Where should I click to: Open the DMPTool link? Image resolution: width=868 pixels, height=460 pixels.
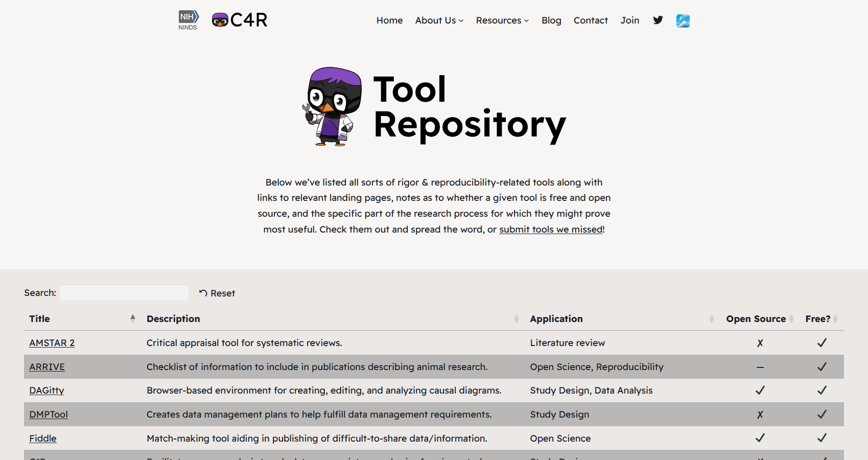tap(49, 415)
